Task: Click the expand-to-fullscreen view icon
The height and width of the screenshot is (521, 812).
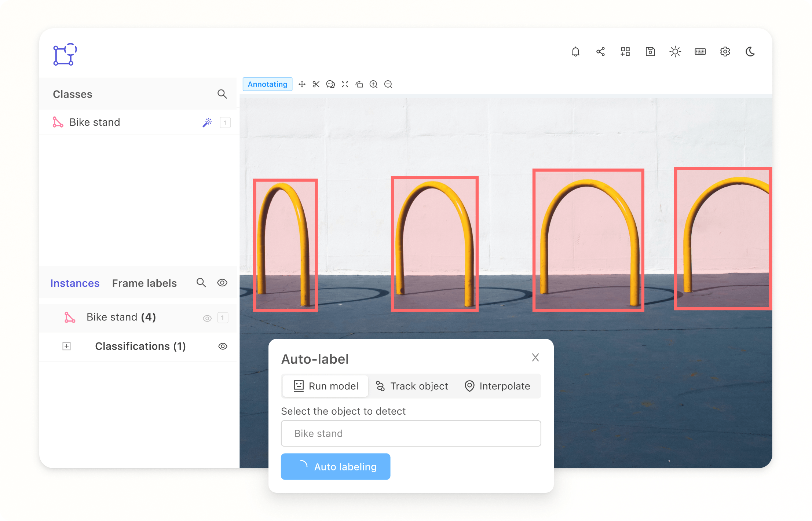Action: pos(345,85)
